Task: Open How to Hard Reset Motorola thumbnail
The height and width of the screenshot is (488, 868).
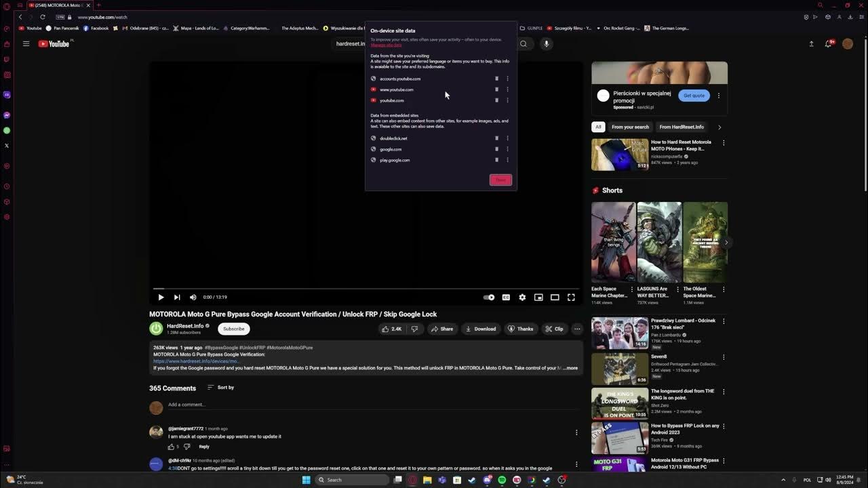Action: pos(620,155)
